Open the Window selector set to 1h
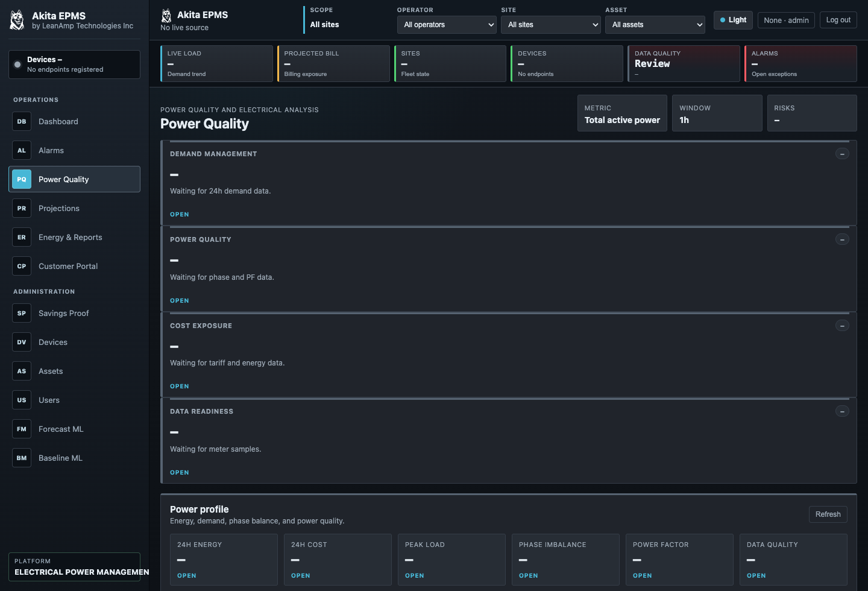The image size is (868, 591). [717, 113]
